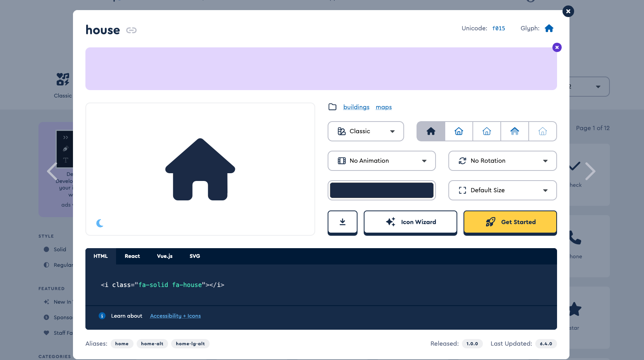Screen dimensions: 644x360
Task: Copy the fa-solid fa-house HTML code snippet
Action: point(163,285)
